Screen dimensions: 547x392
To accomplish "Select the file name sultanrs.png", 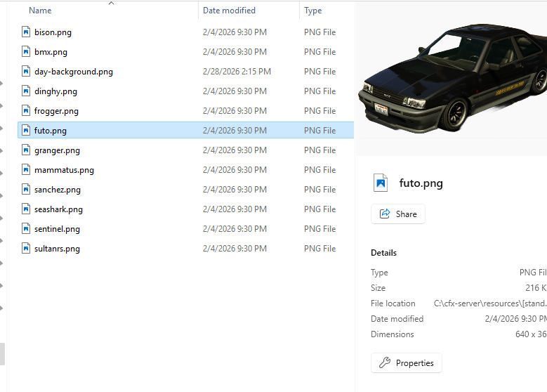I will (57, 249).
